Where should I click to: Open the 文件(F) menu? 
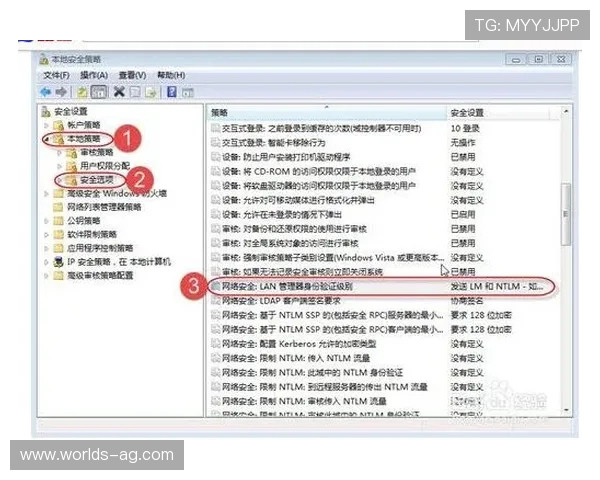56,75
